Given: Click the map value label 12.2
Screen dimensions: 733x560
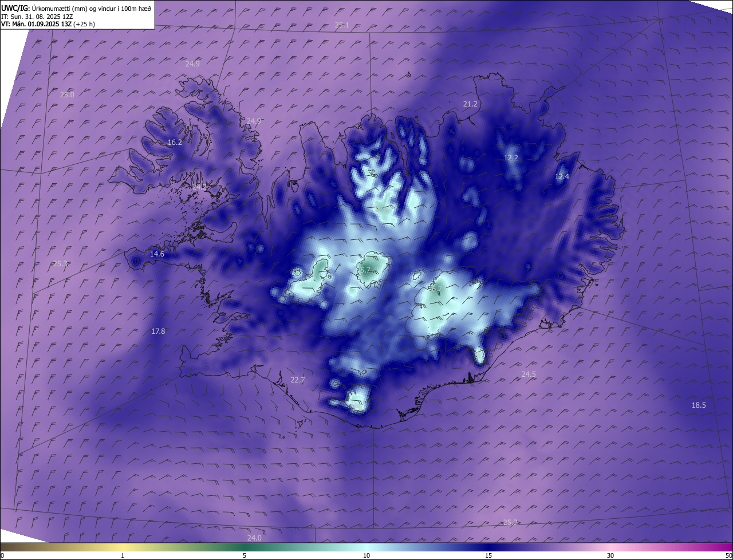Looking at the screenshot, I should 511,157.
